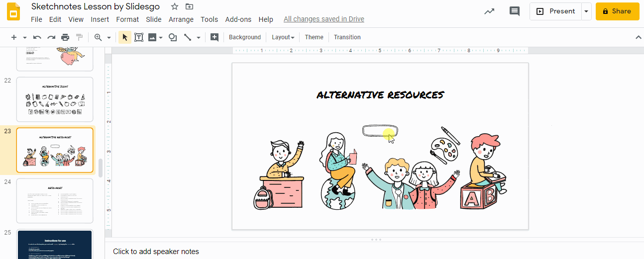
Task: Open zoom level dropdown arrow
Action: (x=108, y=37)
